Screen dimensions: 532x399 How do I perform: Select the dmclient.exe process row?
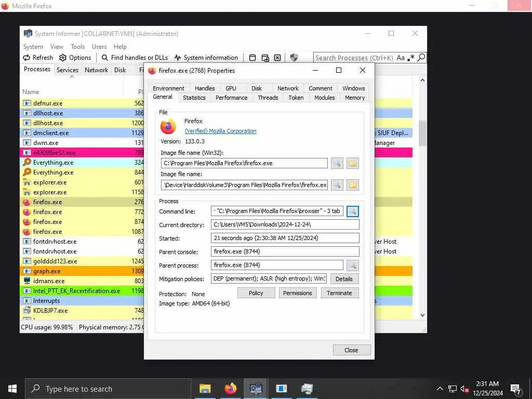tap(82, 133)
